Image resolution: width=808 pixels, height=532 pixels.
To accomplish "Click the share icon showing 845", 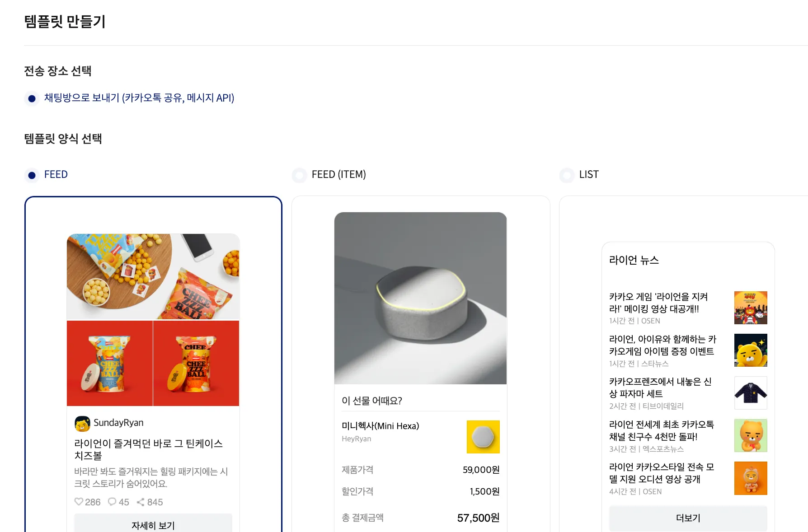I will (141, 502).
